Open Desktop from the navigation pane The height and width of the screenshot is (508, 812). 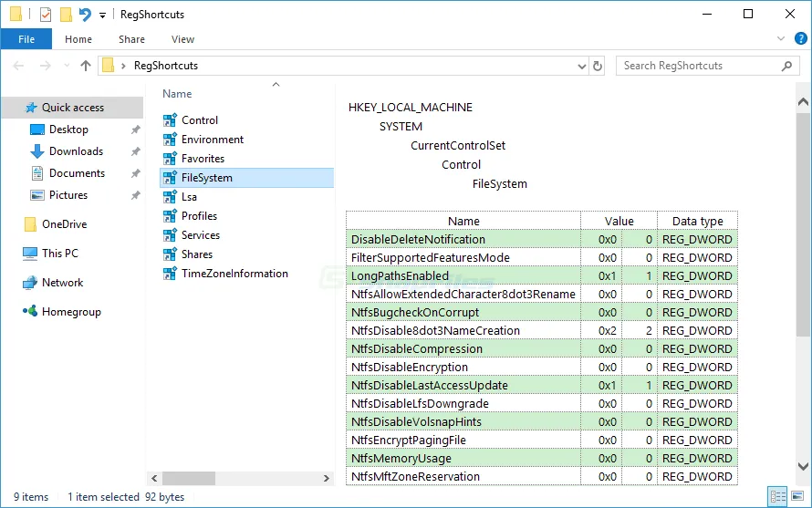(x=68, y=130)
